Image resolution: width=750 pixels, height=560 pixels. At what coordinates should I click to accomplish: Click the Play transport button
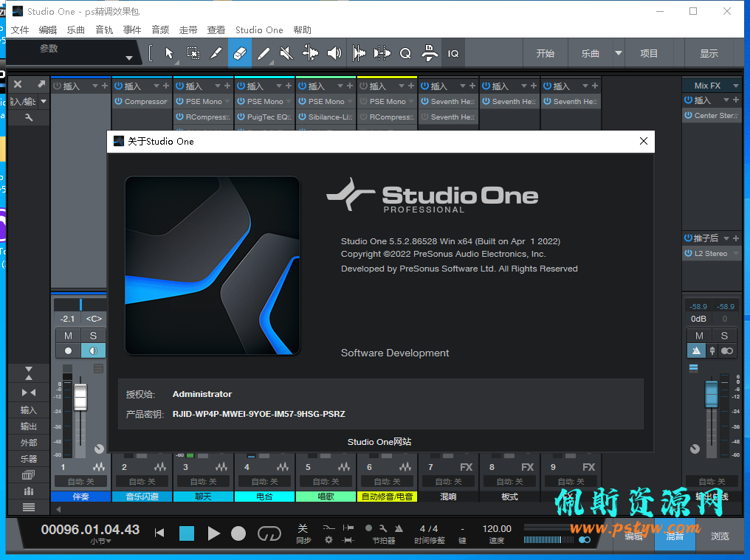coord(213,533)
